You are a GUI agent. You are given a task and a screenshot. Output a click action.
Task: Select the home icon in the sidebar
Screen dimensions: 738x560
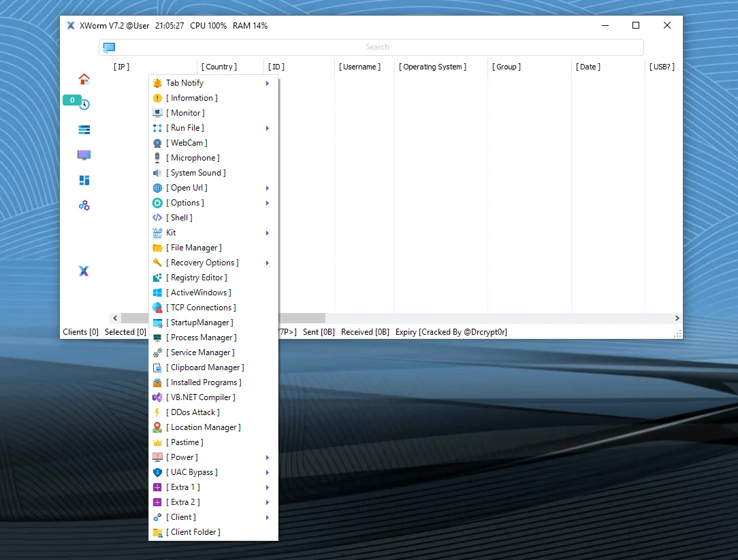[x=84, y=78]
